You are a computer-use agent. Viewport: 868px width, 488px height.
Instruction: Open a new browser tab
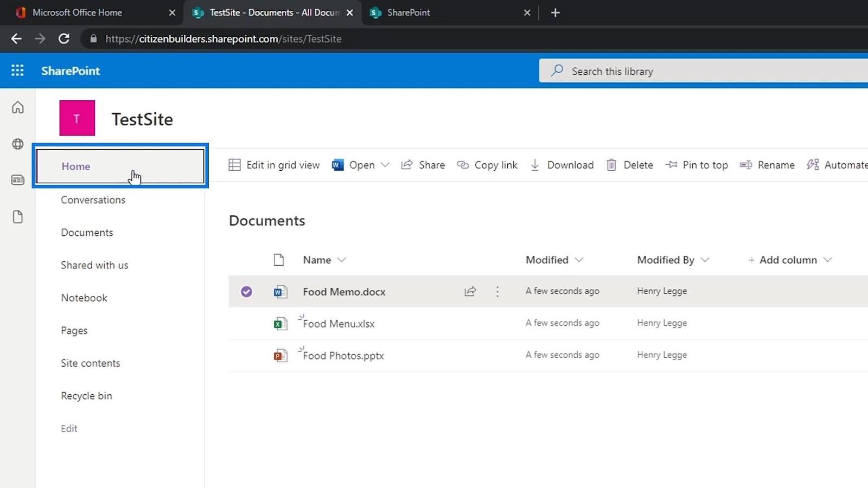[555, 12]
